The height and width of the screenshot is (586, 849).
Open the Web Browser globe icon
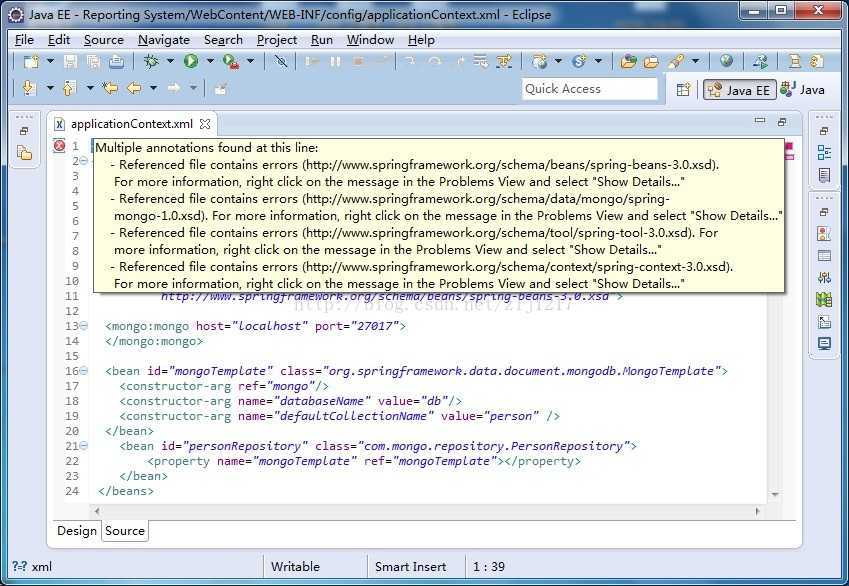[727, 61]
